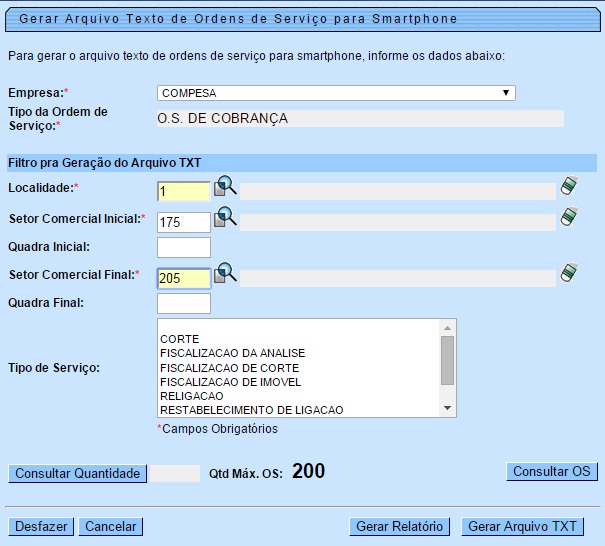Clear Setor Comercial Final with eraser icon
Screen dimensions: 605x546
click(569, 273)
